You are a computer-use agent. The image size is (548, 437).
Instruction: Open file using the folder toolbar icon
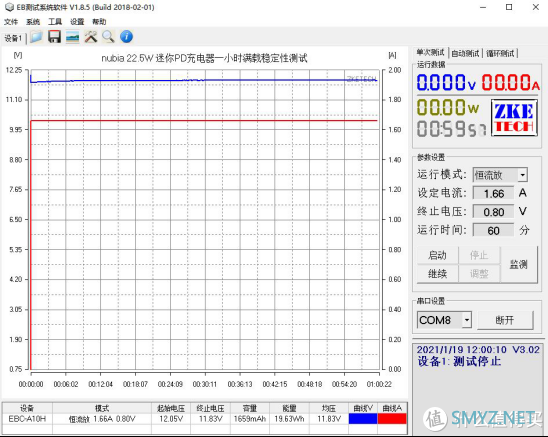click(36, 37)
